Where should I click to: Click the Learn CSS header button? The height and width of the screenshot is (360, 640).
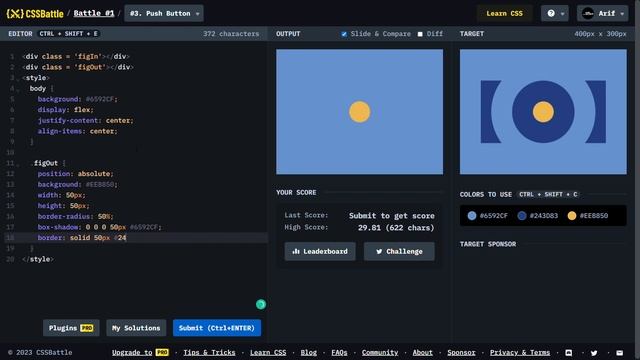(504, 13)
